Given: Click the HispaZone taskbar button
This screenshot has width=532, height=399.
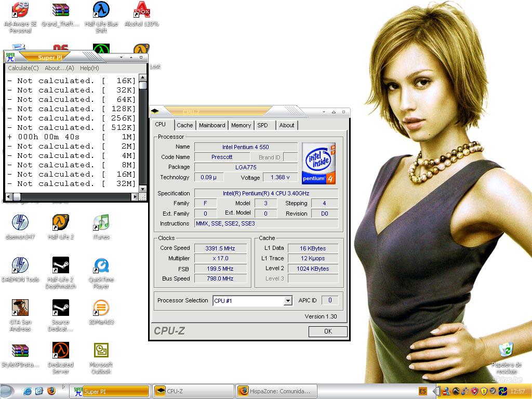Looking at the screenshot, I should pos(276,391).
